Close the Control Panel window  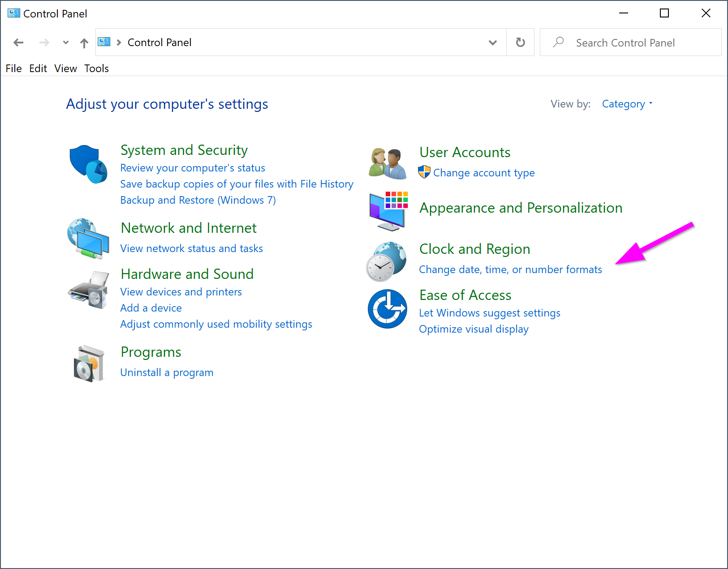pyautogui.click(x=706, y=13)
